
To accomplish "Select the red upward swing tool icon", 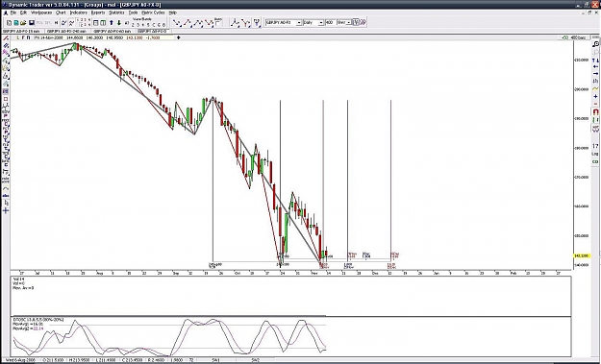I will point(188,23).
